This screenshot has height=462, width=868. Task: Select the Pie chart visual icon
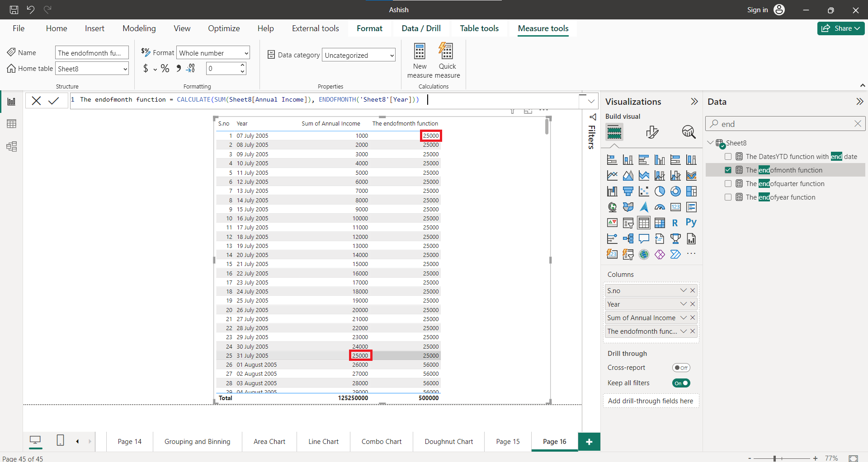(x=660, y=191)
